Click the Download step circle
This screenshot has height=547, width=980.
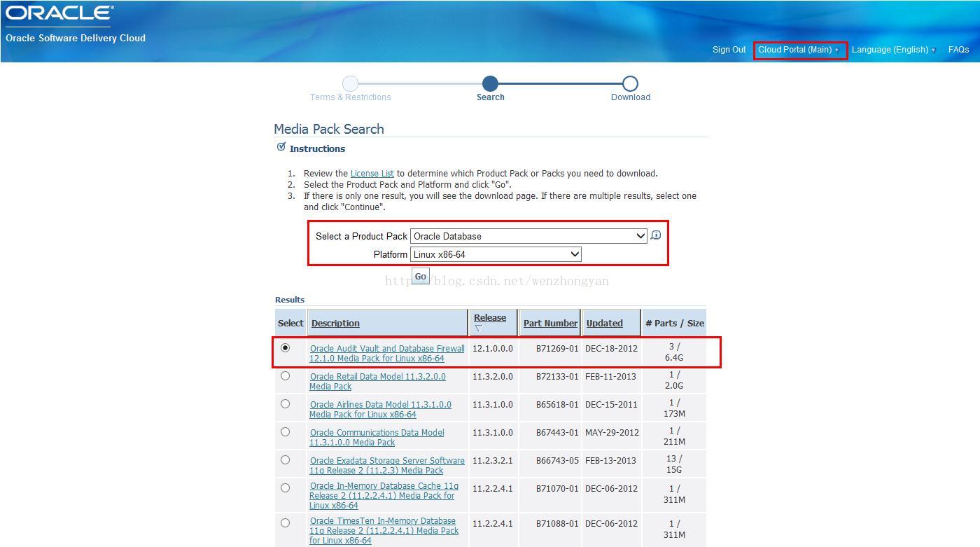point(630,84)
